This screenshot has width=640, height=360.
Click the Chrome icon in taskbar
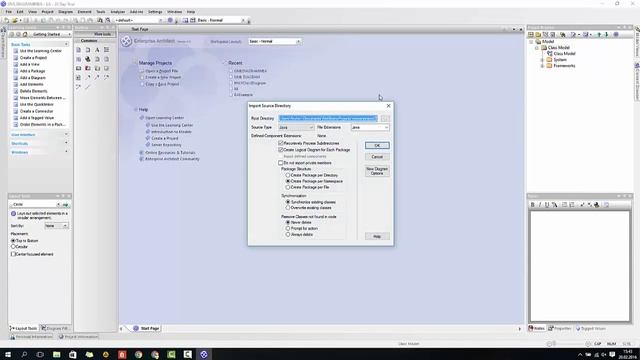[138, 354]
